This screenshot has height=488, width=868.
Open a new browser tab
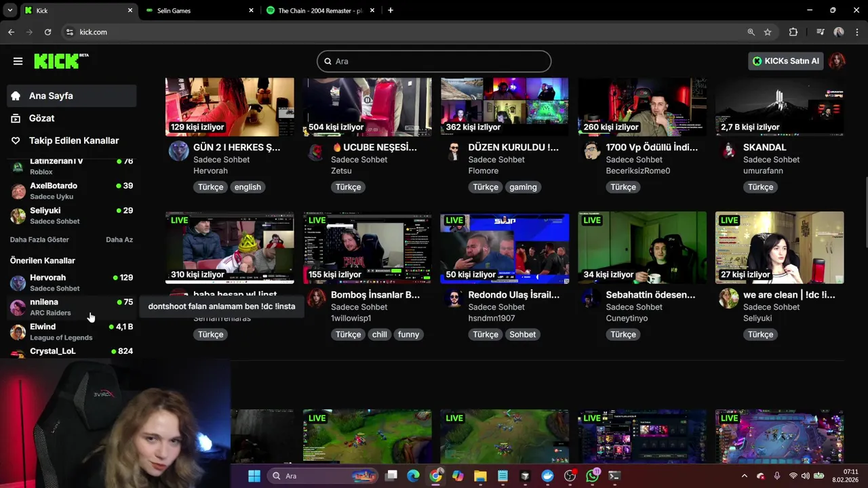(x=390, y=10)
